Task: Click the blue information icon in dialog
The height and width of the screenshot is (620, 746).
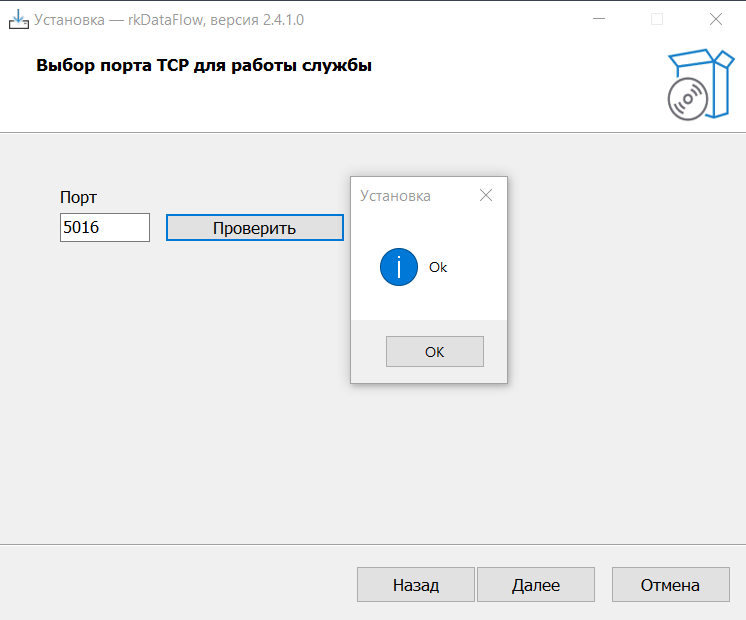Action: click(399, 268)
